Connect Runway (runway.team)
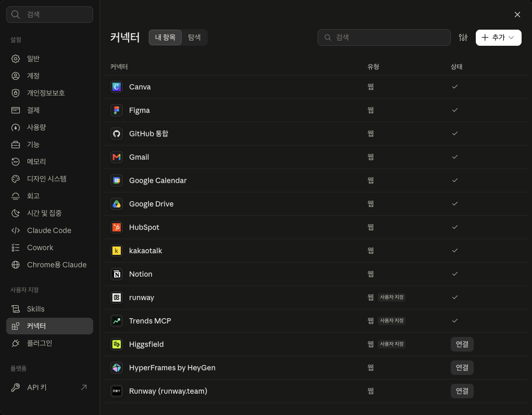This screenshot has width=532, height=415. [462, 391]
